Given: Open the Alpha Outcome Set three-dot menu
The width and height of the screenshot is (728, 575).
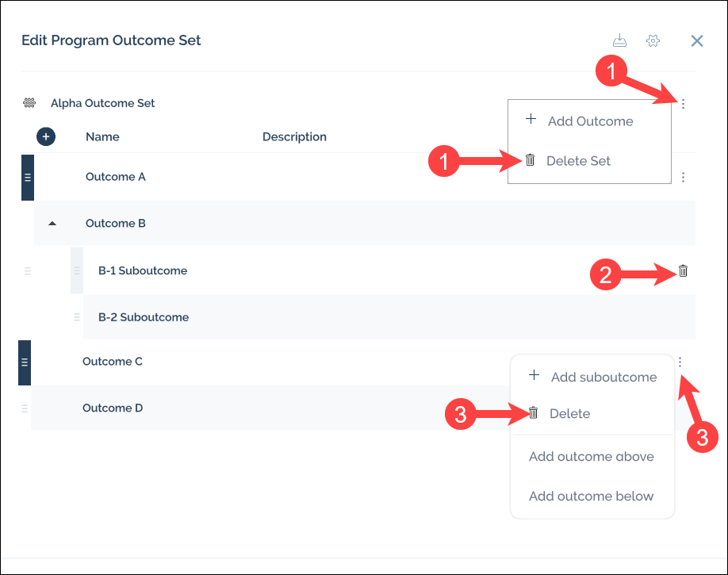Looking at the screenshot, I should [x=683, y=104].
